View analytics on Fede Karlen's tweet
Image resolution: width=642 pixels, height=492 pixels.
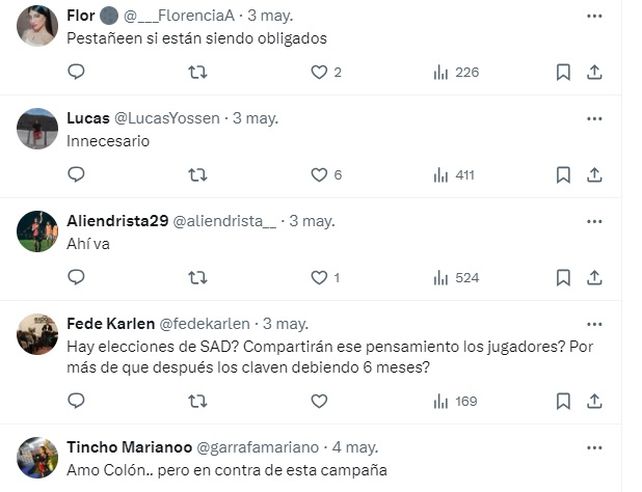(x=456, y=401)
